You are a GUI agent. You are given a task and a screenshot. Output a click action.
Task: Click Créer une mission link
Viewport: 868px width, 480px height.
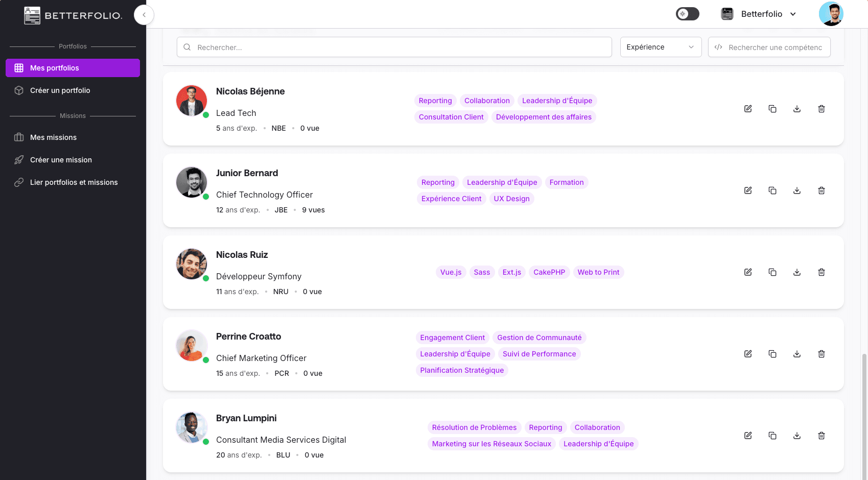tap(61, 160)
